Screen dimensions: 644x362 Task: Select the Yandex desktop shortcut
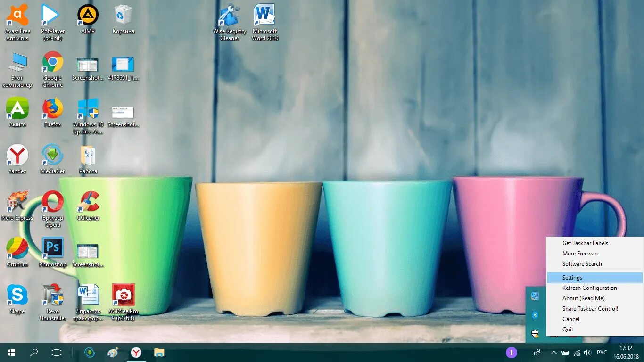click(17, 159)
